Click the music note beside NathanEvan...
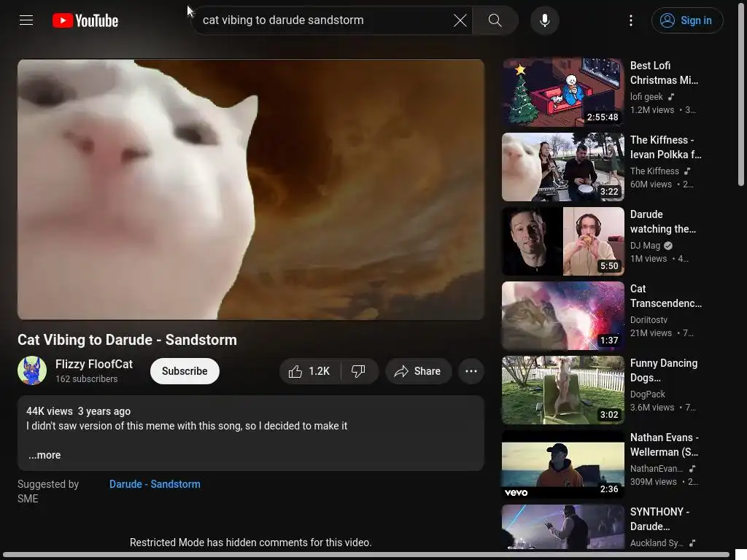Screen dimensions: 747x560 point(692,469)
